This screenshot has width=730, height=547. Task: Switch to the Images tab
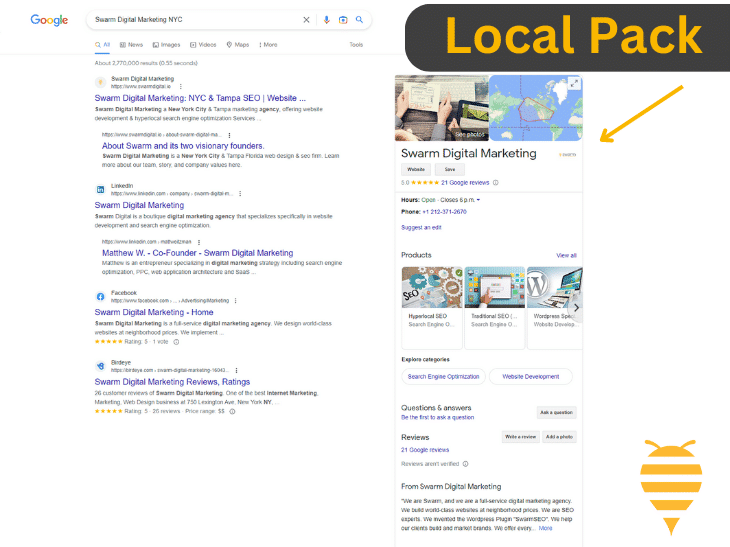(166, 45)
